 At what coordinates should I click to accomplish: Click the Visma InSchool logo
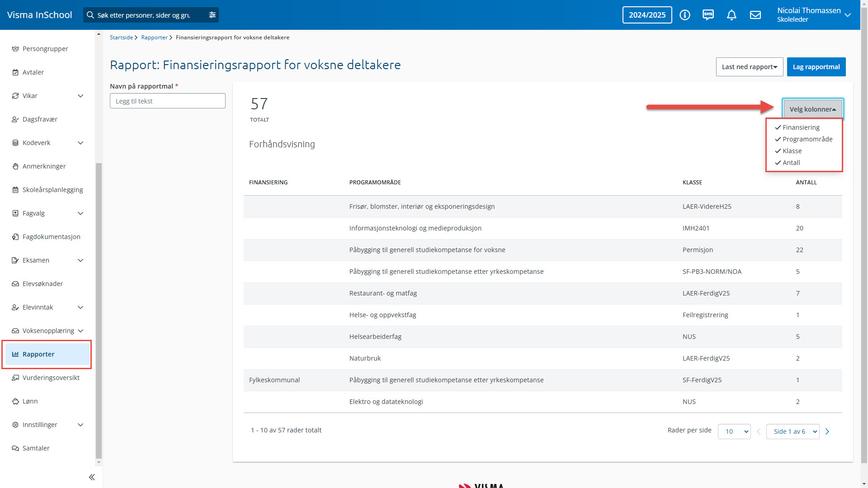(39, 15)
